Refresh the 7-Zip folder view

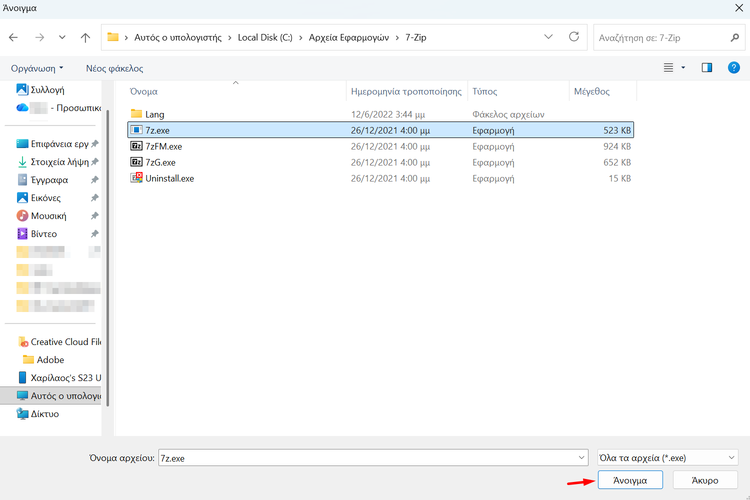click(574, 37)
